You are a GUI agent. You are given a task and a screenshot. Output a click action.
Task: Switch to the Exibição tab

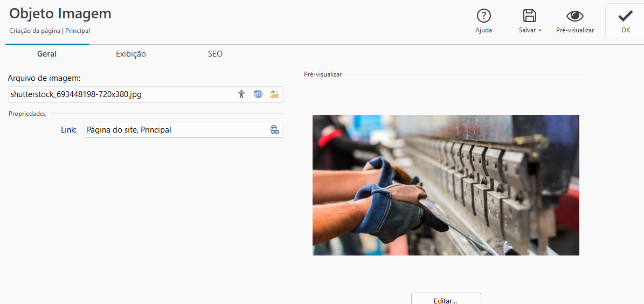point(130,54)
